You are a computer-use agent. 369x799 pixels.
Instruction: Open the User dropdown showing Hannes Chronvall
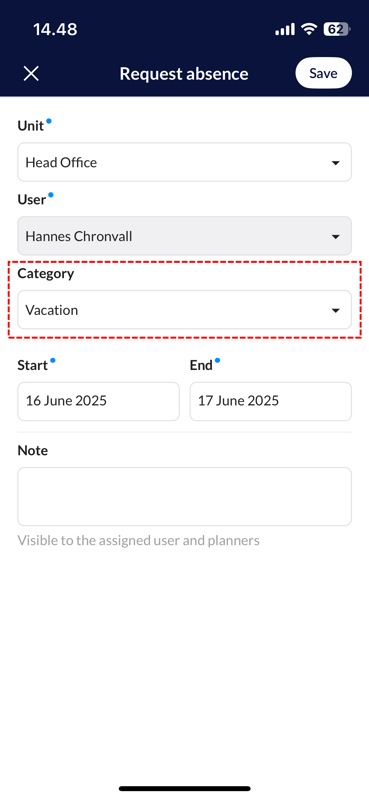coord(184,236)
